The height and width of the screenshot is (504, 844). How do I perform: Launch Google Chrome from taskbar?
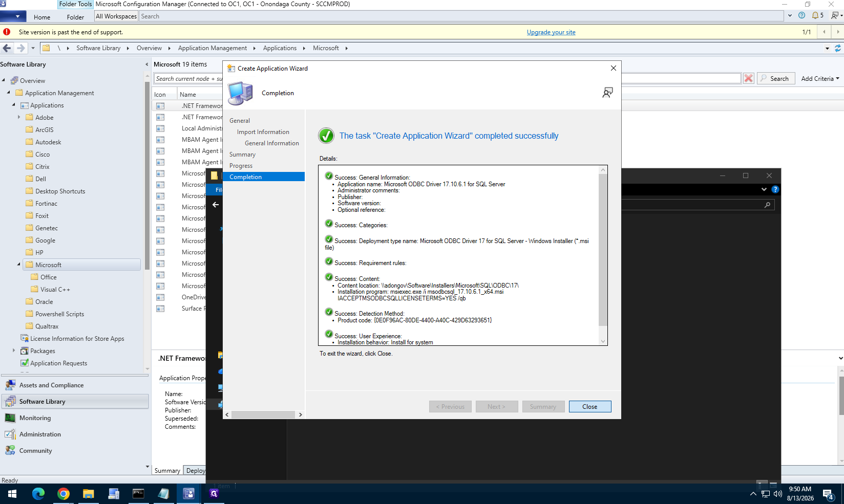point(64,494)
